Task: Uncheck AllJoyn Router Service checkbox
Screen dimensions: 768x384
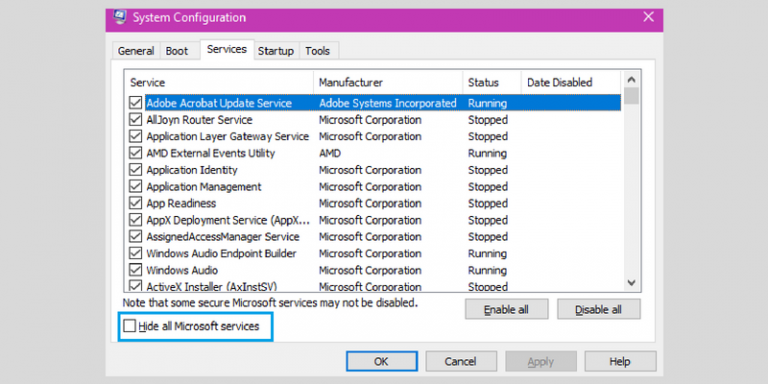Action: (135, 120)
